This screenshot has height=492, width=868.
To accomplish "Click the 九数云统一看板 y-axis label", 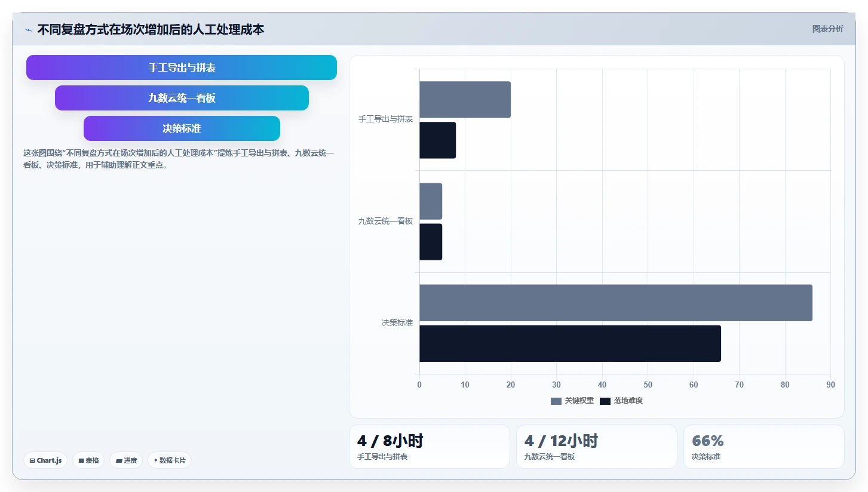I will pyautogui.click(x=385, y=221).
